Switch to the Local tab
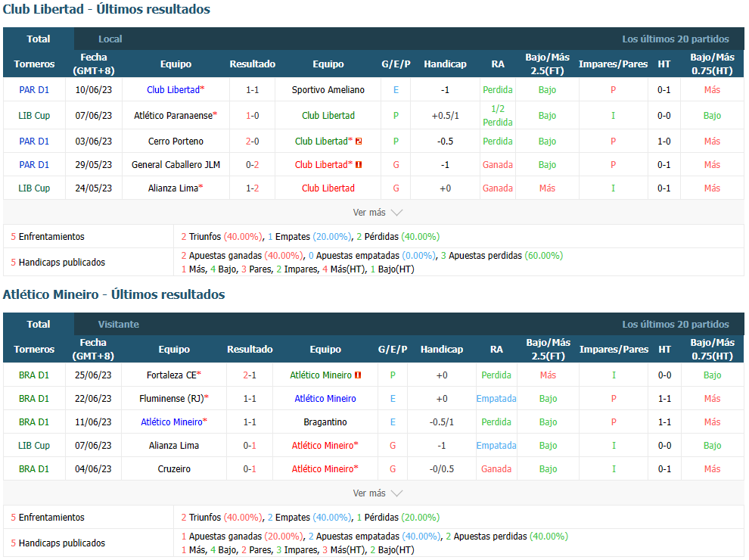This screenshot has width=749, height=560. [x=110, y=39]
